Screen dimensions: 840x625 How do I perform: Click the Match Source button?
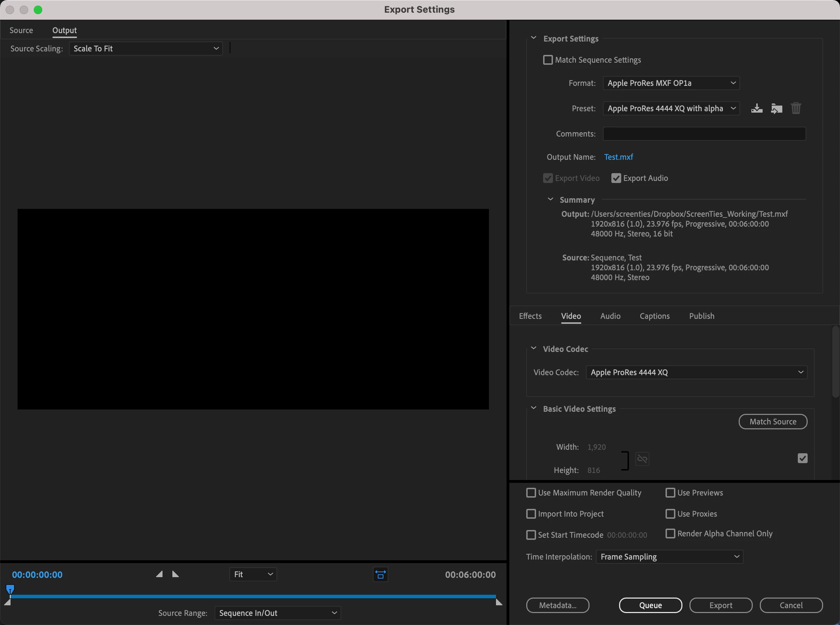coord(773,422)
